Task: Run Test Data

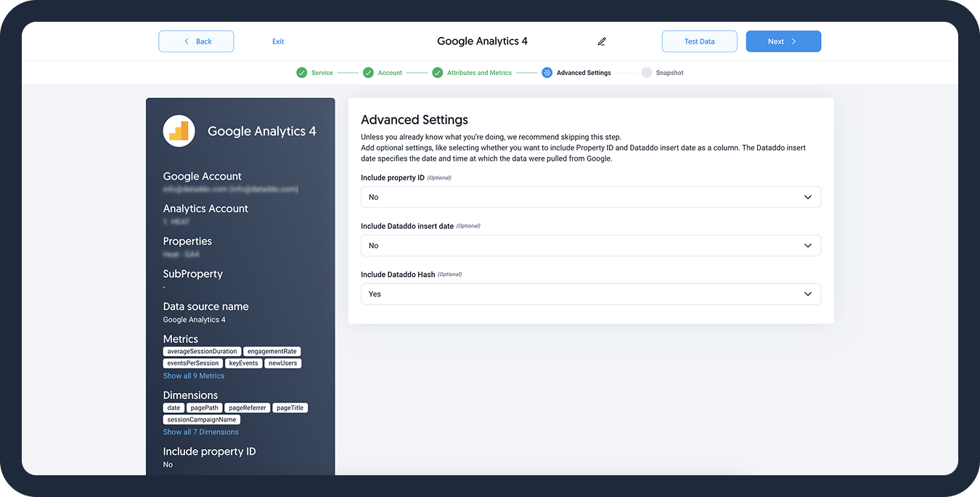Action: click(x=700, y=41)
